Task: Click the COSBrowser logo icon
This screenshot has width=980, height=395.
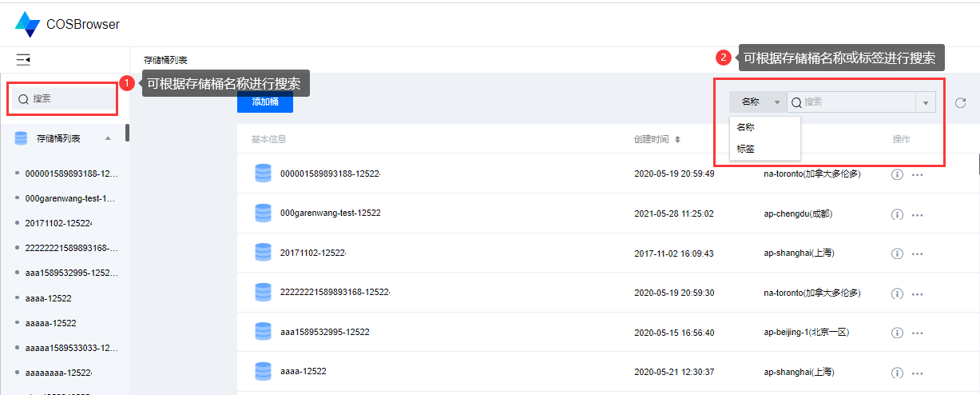Action: (27, 25)
